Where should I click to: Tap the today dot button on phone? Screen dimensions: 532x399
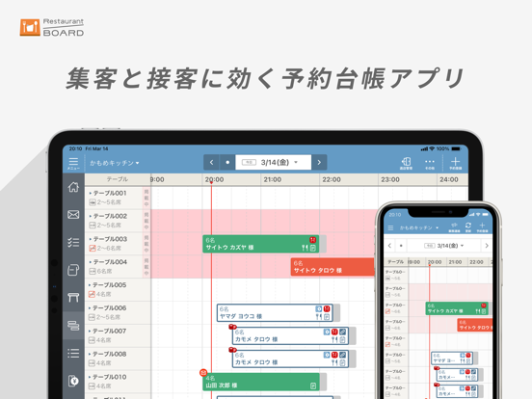pyautogui.click(x=401, y=246)
